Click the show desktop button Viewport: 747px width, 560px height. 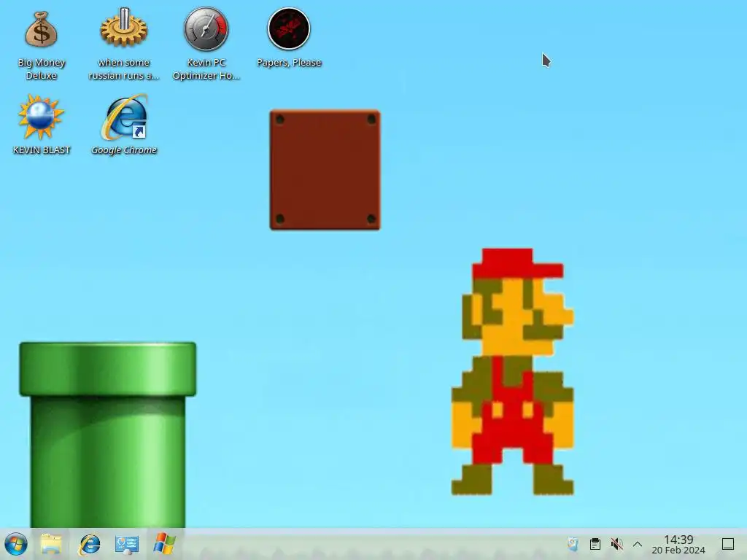[x=728, y=544]
